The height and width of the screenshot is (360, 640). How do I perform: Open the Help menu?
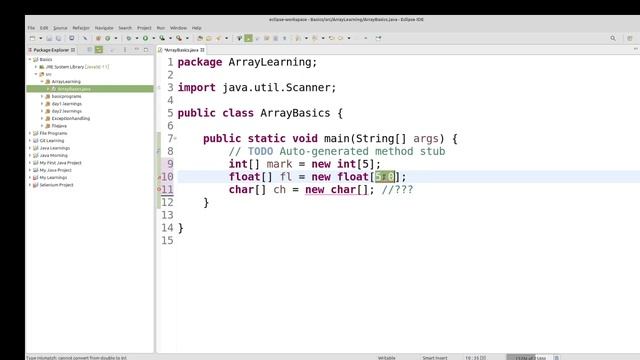[197, 28]
